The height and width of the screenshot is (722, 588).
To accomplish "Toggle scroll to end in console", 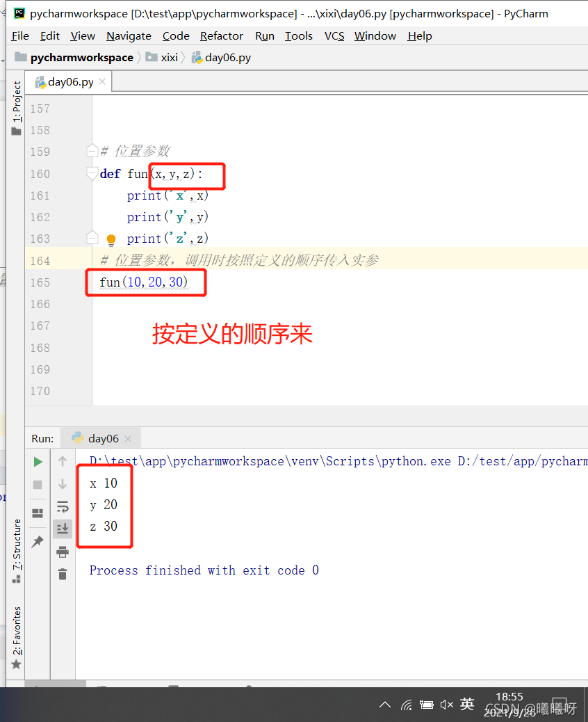I will 63,529.
